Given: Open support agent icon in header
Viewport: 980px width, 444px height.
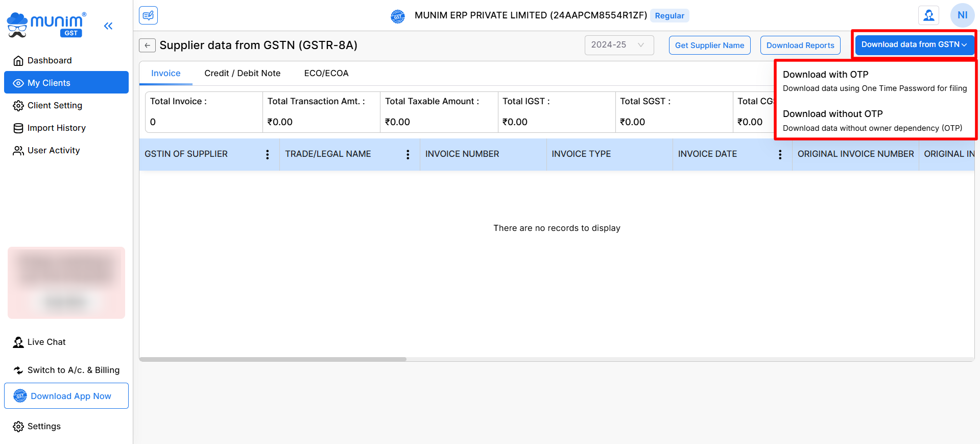Looking at the screenshot, I should click(x=928, y=15).
